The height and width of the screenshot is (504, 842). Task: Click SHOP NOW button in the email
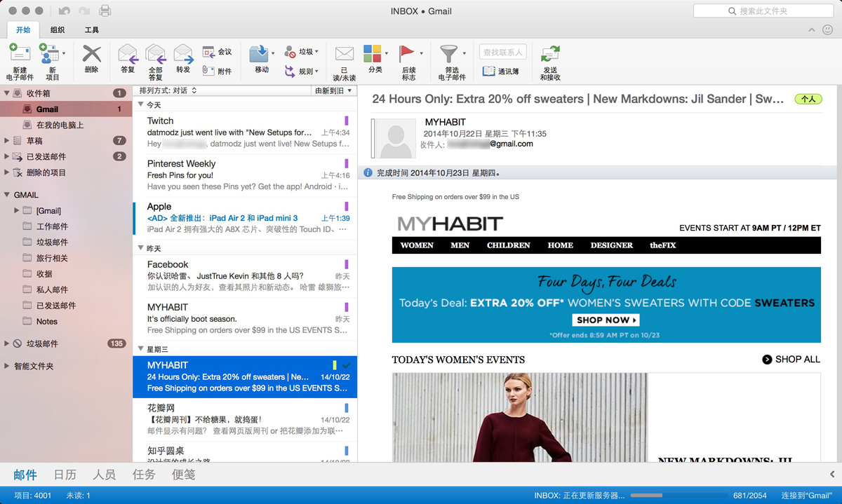[x=606, y=320]
